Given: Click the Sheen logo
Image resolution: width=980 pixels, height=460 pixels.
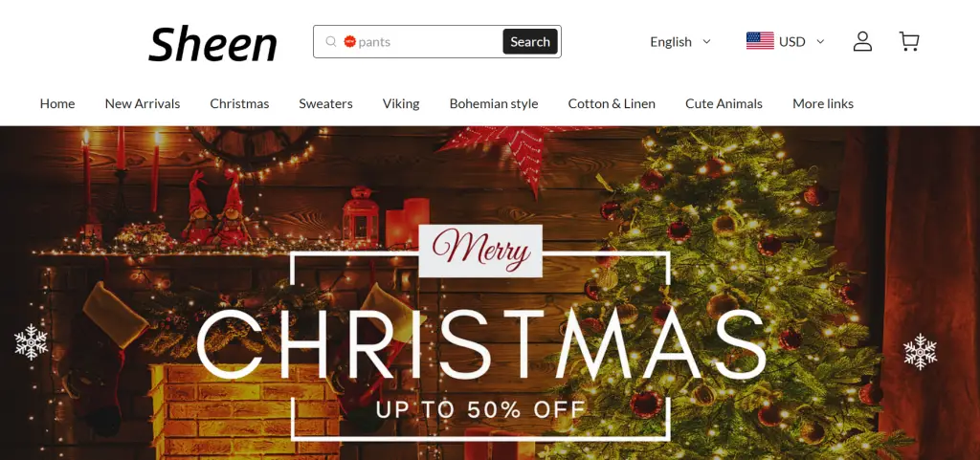Looking at the screenshot, I should point(212,44).
